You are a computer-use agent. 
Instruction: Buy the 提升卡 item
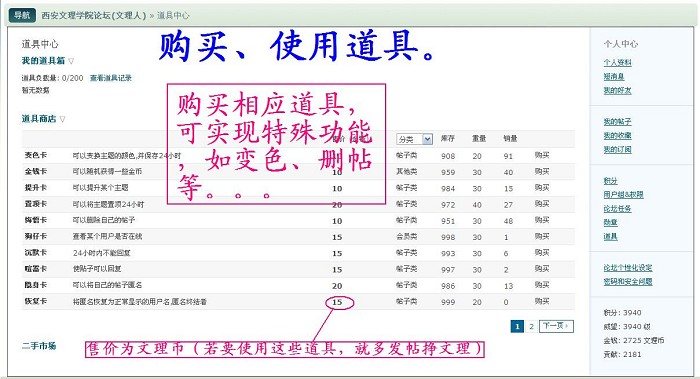click(x=542, y=188)
